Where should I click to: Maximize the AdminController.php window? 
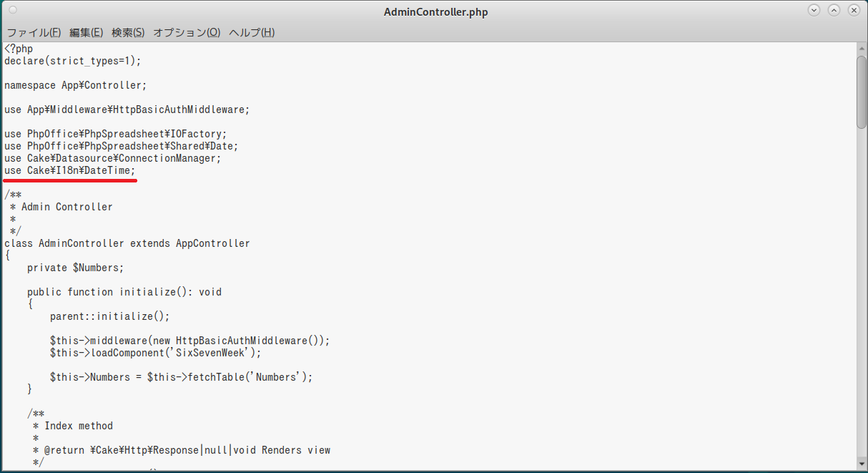(834, 11)
